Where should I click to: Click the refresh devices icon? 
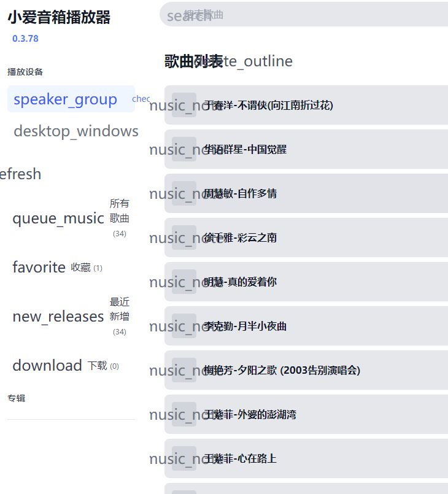click(20, 174)
